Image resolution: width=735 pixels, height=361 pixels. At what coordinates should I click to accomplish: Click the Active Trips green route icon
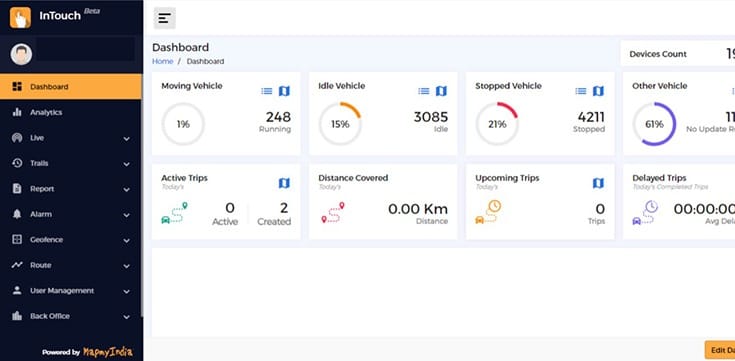(x=174, y=213)
